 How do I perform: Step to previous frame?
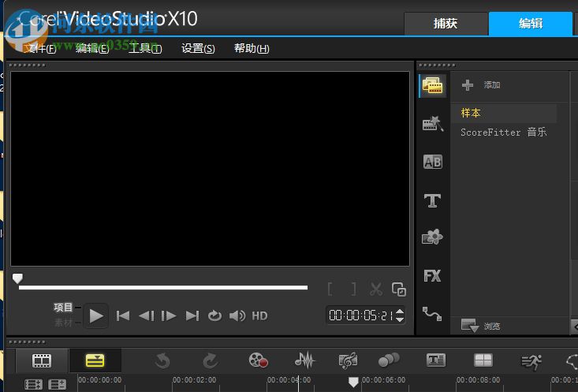[x=147, y=316]
